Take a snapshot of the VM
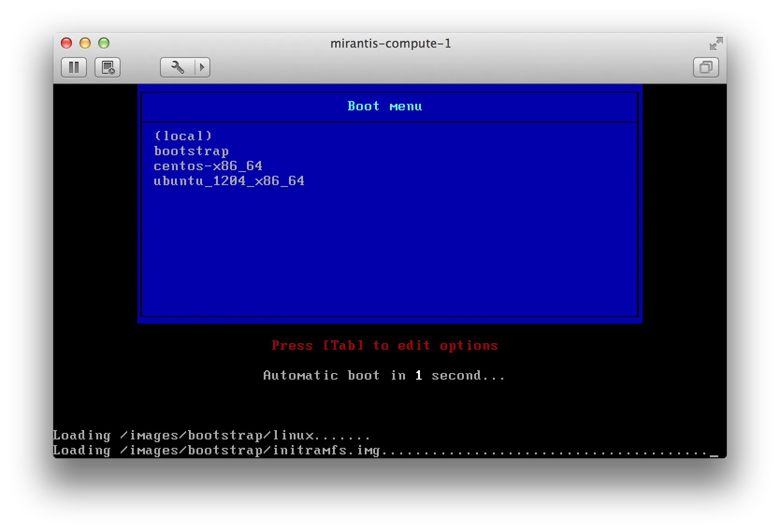The width and height of the screenshot is (780, 532). coord(108,67)
